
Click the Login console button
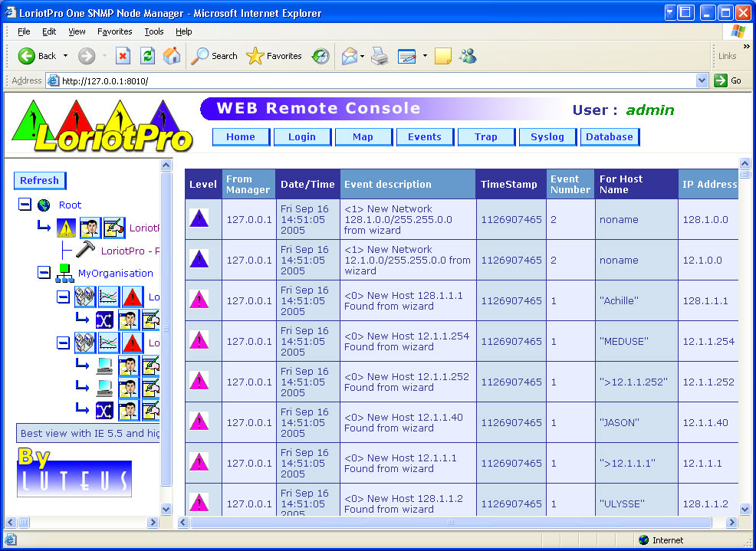click(x=302, y=137)
